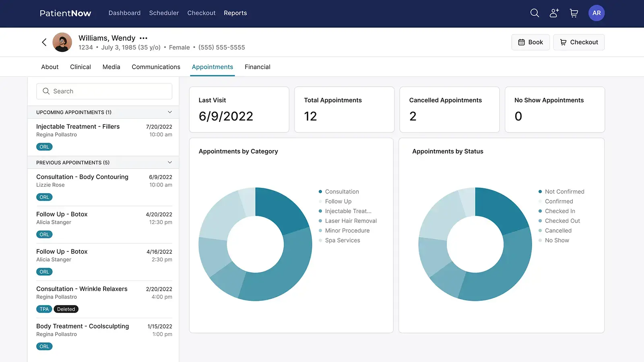Image resolution: width=644 pixels, height=362 pixels.
Task: Toggle the Laser Hair Removal legend entry
Action: [x=348, y=221]
